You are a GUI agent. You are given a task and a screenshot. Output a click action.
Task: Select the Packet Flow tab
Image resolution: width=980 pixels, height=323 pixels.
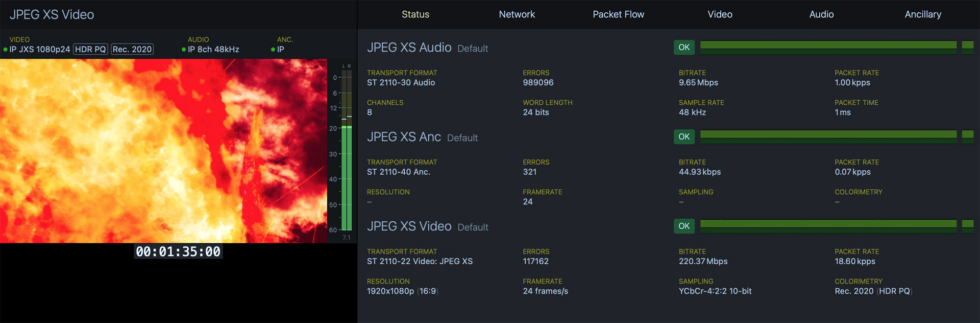619,14
